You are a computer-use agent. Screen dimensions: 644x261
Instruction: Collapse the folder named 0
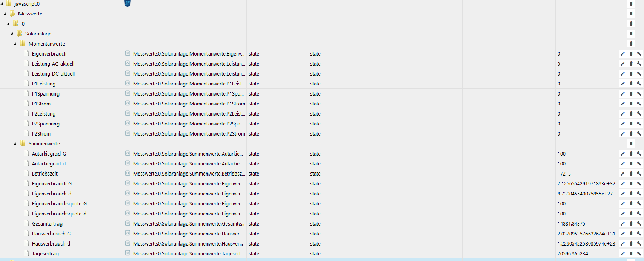[x=8, y=24]
